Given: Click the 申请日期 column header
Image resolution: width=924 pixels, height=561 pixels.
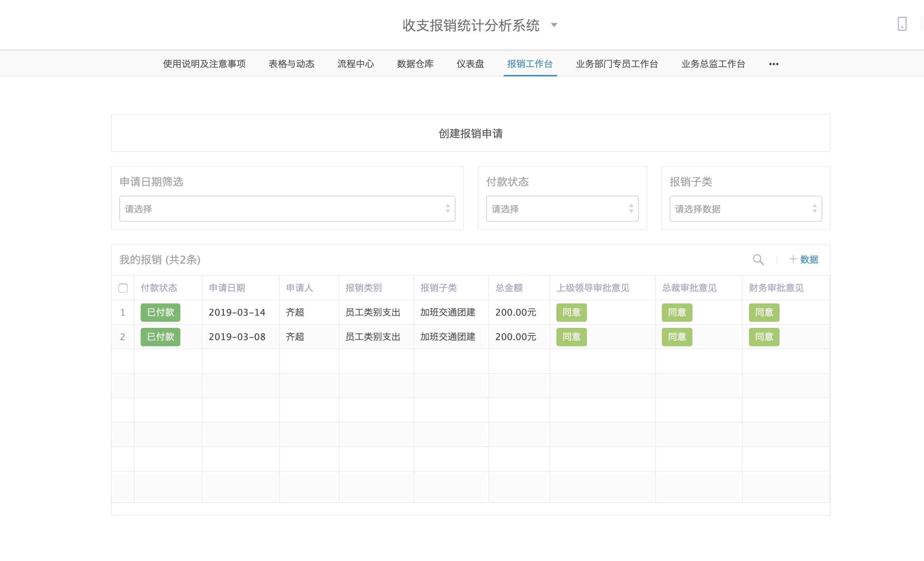Looking at the screenshot, I should (x=227, y=288).
